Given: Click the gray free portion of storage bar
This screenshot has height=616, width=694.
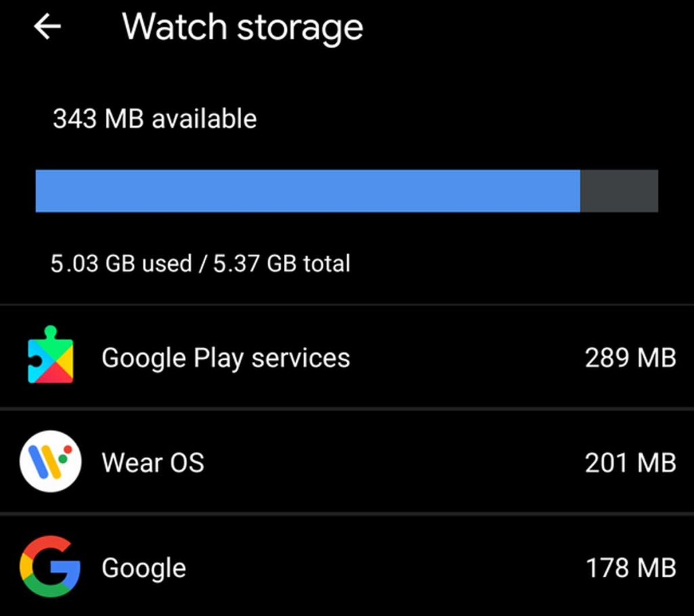Looking at the screenshot, I should tap(619, 191).
